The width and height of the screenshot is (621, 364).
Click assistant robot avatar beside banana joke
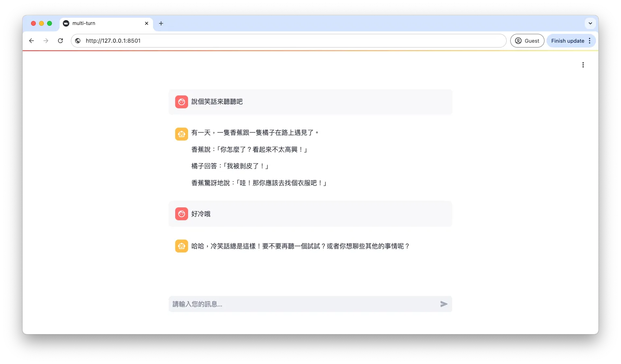[x=182, y=134]
